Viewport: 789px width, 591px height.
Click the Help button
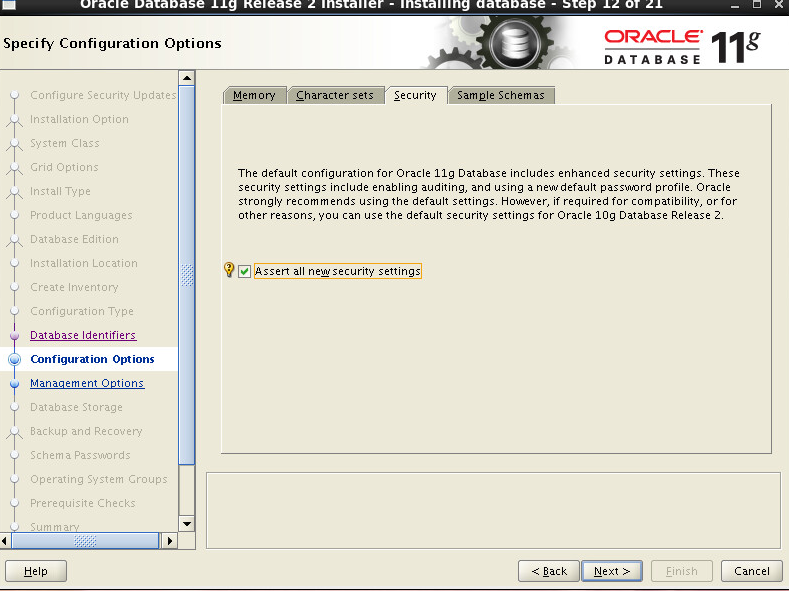pos(36,571)
